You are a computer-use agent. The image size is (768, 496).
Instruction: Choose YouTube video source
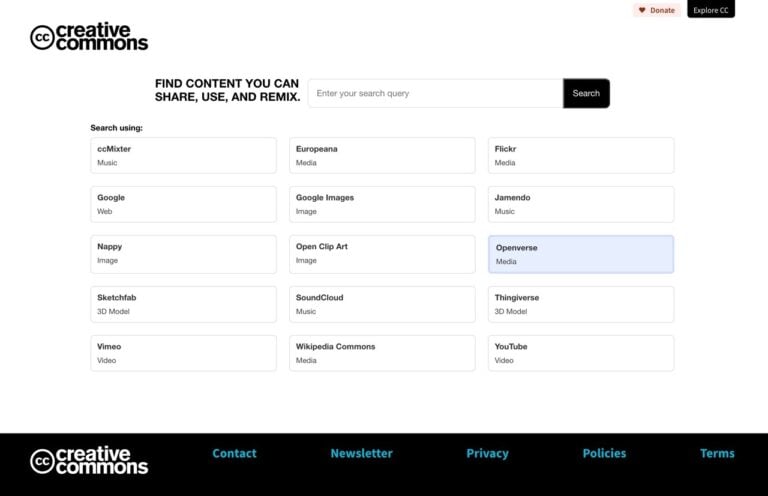580,353
